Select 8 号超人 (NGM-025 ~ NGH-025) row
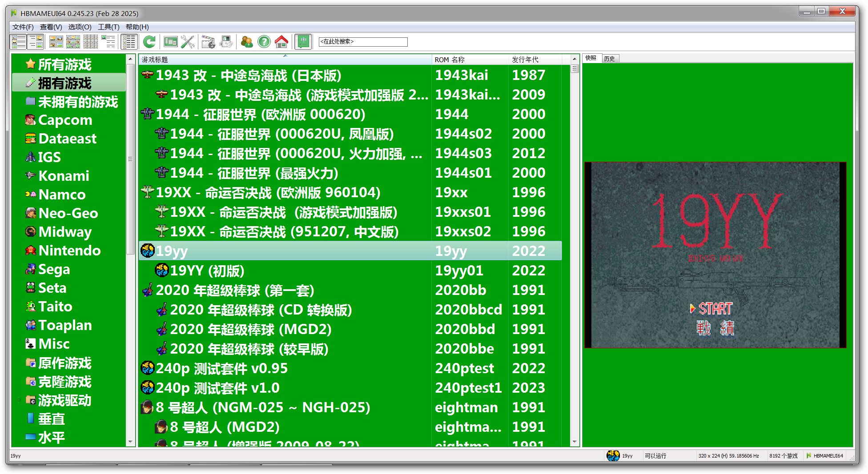This screenshot has width=868, height=474. point(350,407)
